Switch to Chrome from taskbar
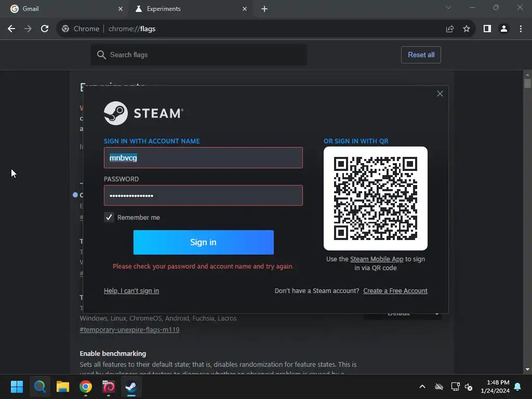The height and width of the screenshot is (399, 532). coord(86,387)
